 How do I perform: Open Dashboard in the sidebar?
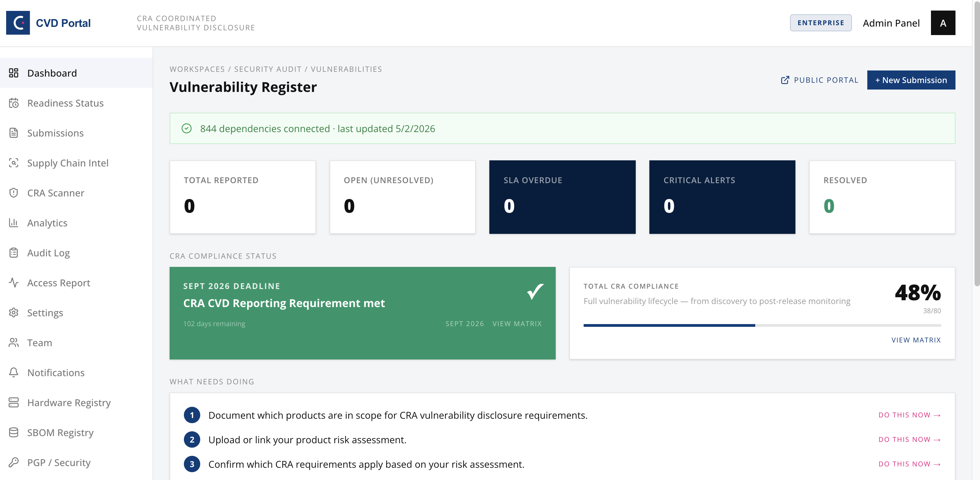(76, 73)
